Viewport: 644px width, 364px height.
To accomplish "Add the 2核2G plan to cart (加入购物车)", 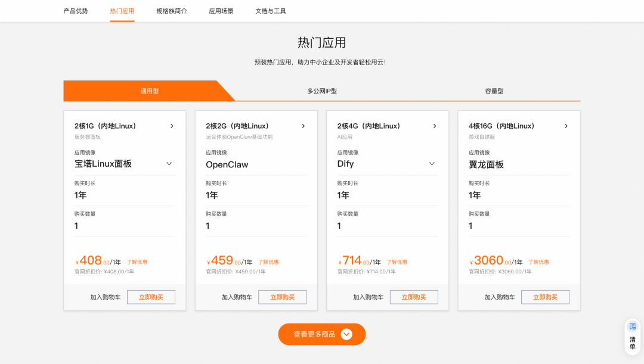I will pyautogui.click(x=237, y=297).
